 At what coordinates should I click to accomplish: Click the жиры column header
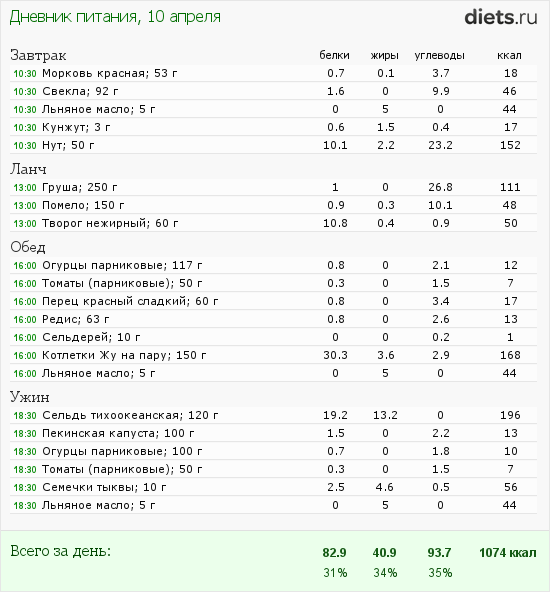click(x=385, y=56)
